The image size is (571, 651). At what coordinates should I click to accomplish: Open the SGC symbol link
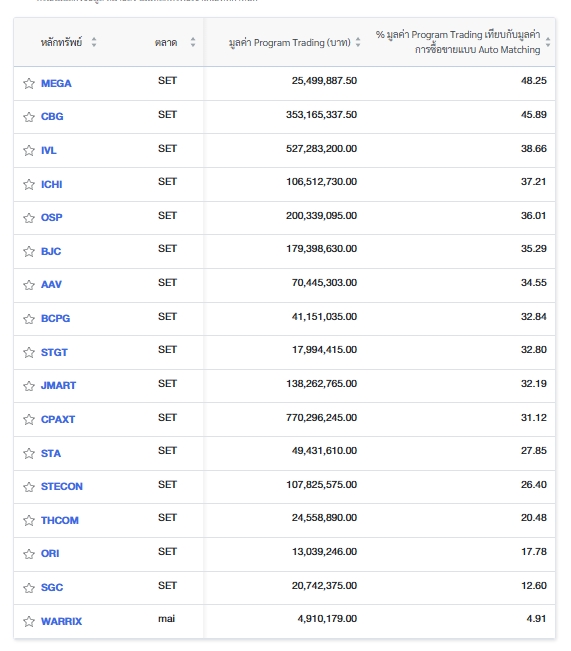[x=52, y=587]
